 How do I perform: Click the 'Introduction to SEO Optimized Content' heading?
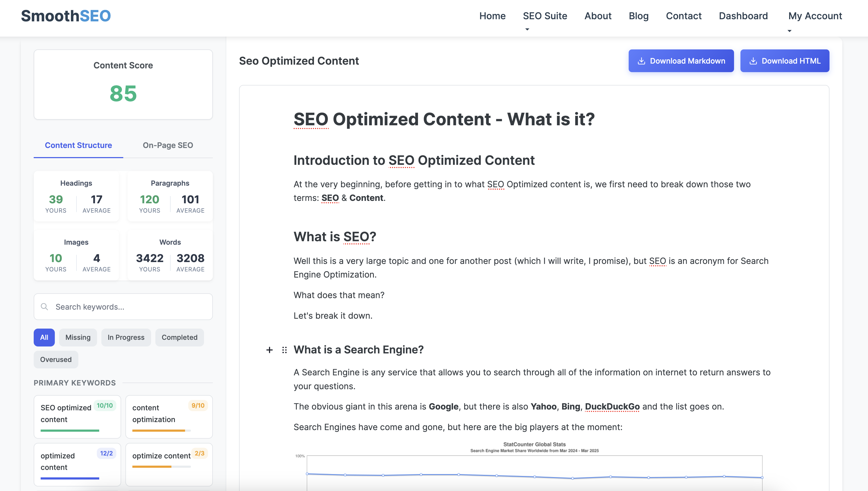[414, 160]
